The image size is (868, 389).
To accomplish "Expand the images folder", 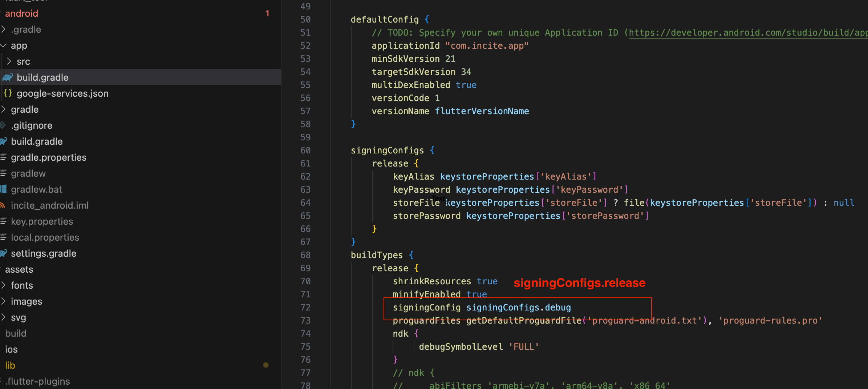I will [26, 301].
